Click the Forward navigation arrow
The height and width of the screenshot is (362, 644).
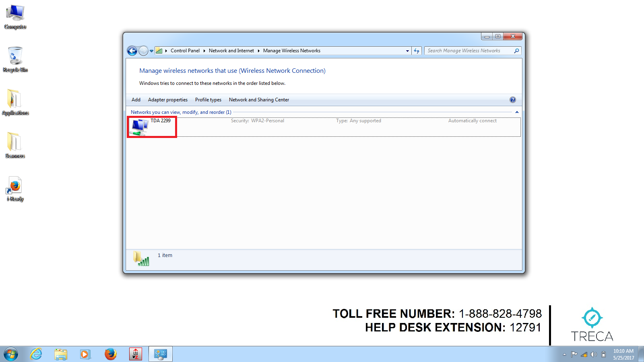coord(143,51)
